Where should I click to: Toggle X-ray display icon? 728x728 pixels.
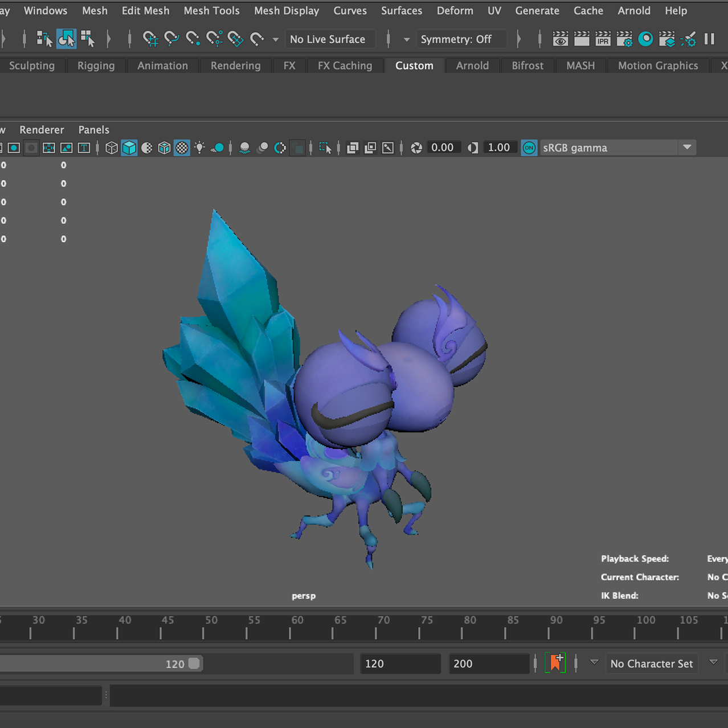click(x=353, y=148)
